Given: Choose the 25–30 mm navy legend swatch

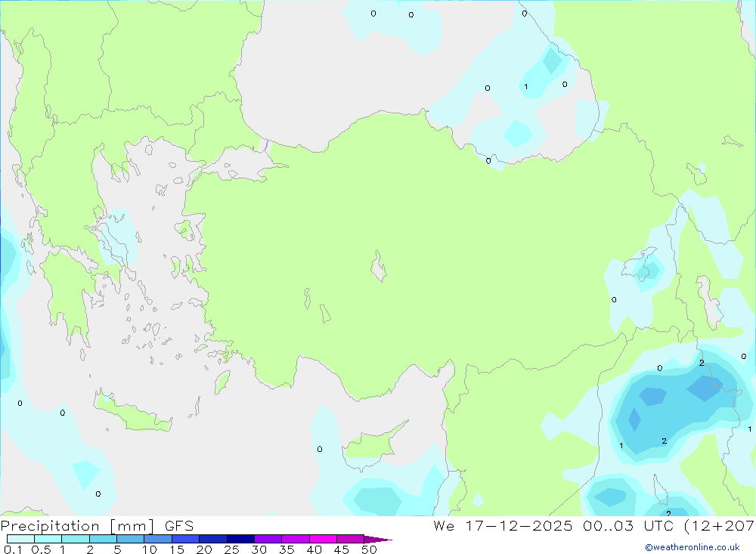Looking at the screenshot, I should pyautogui.click(x=240, y=539).
